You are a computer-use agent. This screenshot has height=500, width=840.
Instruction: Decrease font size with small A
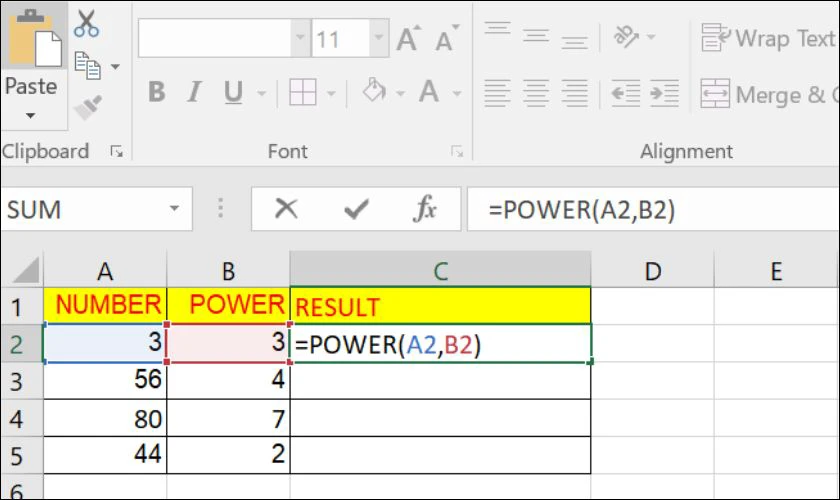coord(447,39)
